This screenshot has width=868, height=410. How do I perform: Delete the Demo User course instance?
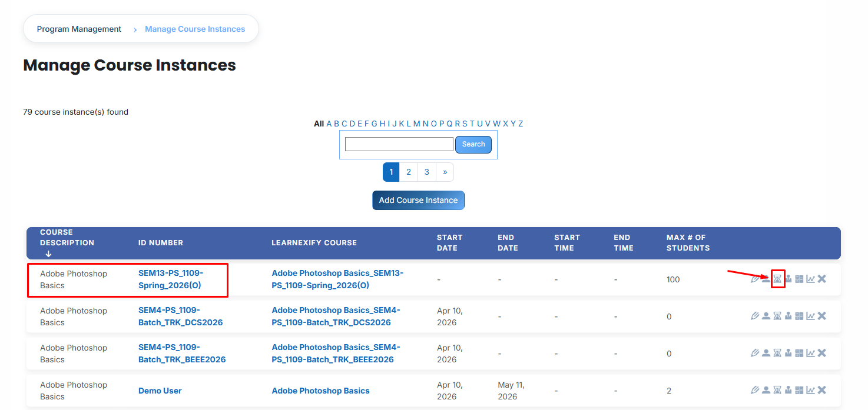tap(822, 390)
